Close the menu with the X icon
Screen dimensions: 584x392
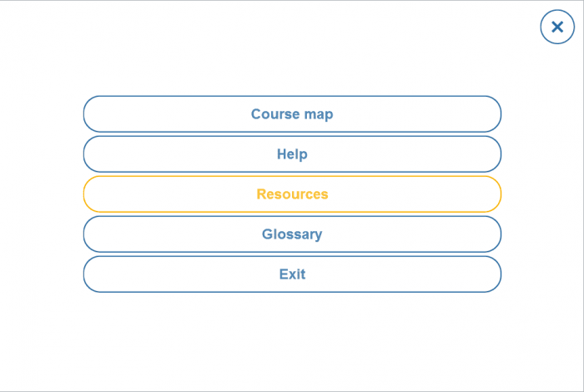(x=557, y=27)
